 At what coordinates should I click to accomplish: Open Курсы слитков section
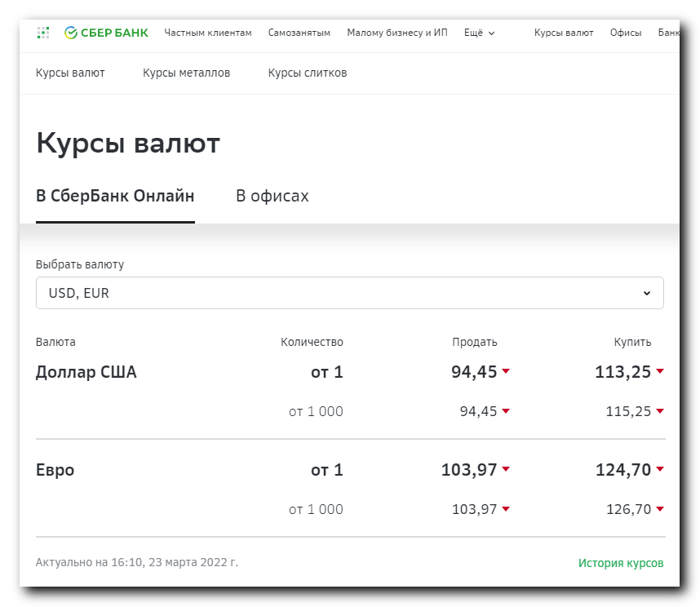click(x=308, y=73)
